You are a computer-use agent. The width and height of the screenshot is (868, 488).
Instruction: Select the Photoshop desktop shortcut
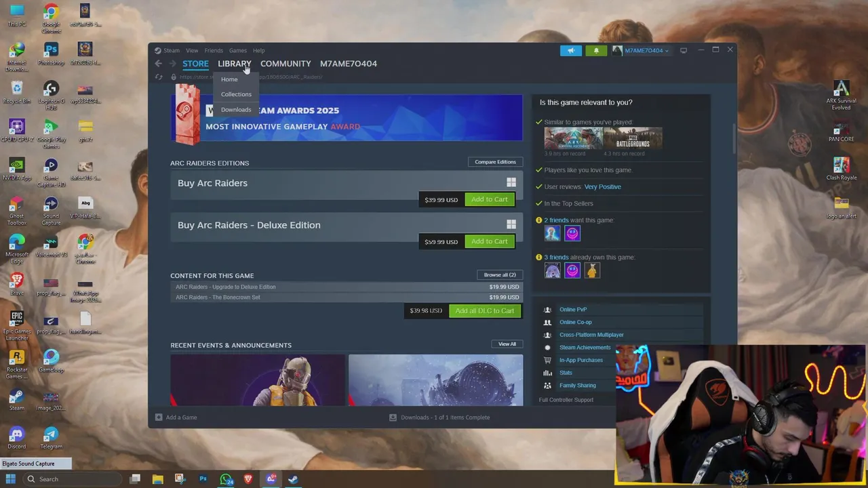pos(51,54)
